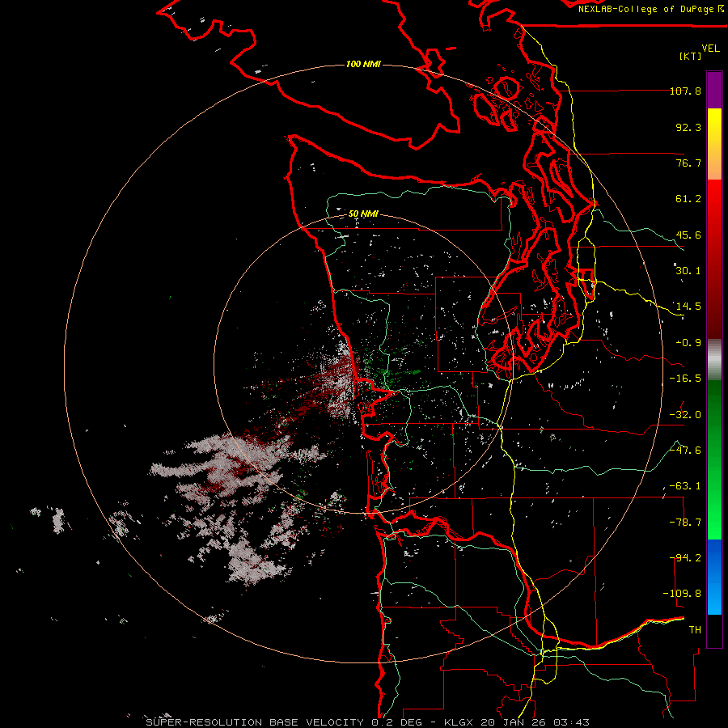Click the TH threshold legend label
728x728 pixels.
point(695,630)
